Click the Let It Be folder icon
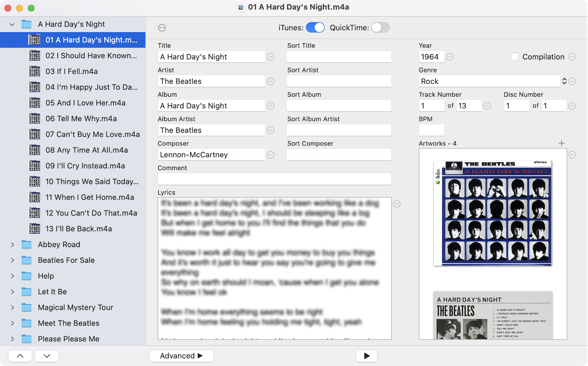Viewport: 588px width, 366px height. [x=26, y=292]
